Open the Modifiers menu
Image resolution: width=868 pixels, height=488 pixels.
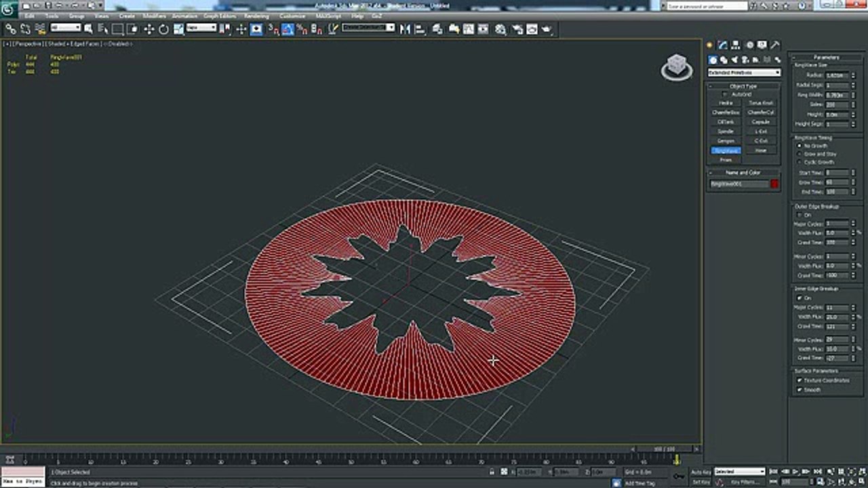pyautogui.click(x=154, y=16)
